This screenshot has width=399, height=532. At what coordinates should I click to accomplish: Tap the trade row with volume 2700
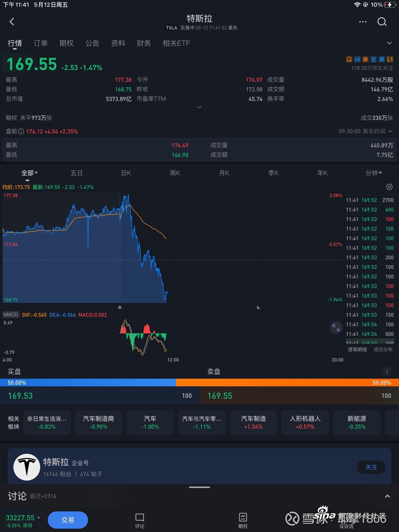(370, 200)
